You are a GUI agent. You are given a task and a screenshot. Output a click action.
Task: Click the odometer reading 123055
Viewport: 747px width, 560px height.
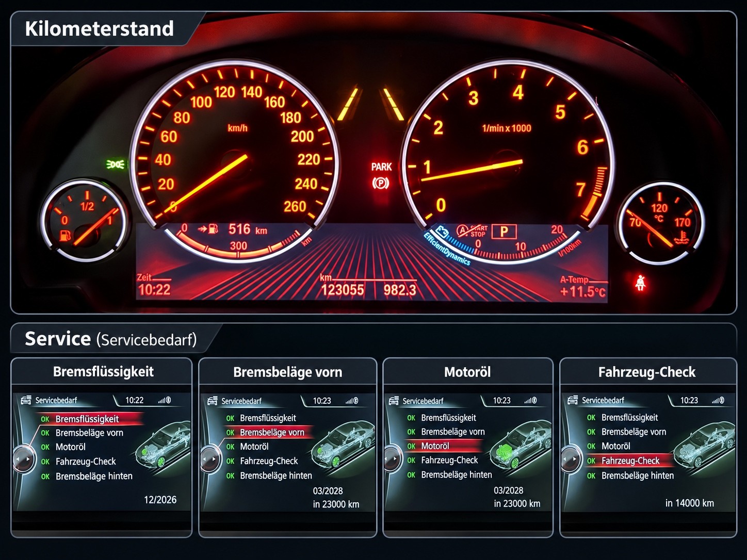tap(343, 290)
